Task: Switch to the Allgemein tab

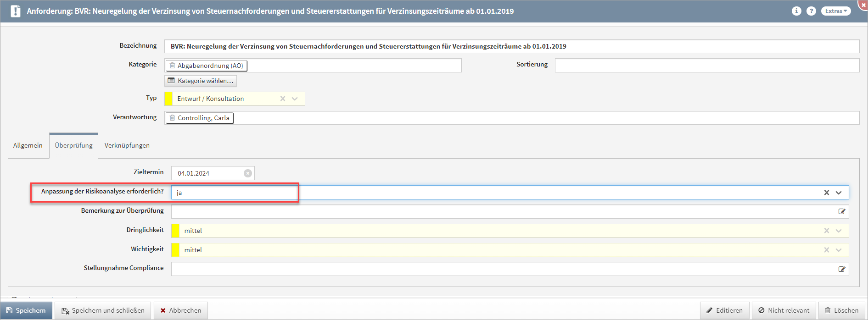Action: pos(28,145)
